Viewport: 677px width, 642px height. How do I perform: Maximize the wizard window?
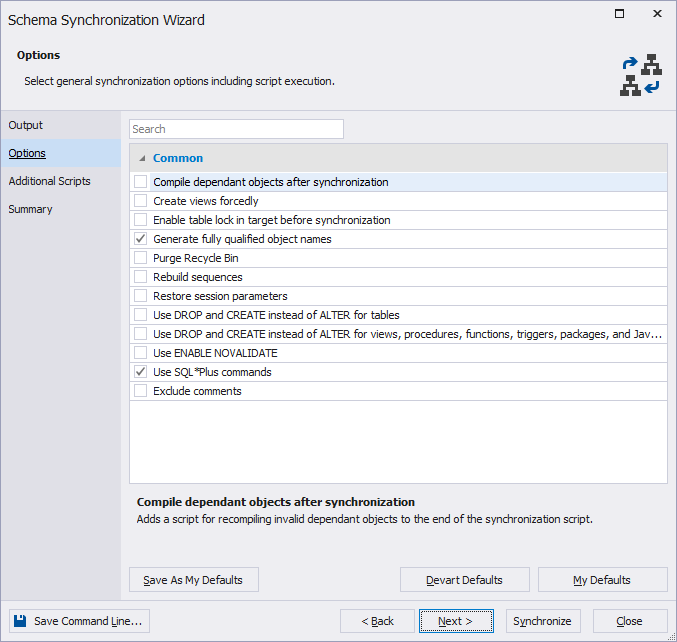[x=619, y=14]
